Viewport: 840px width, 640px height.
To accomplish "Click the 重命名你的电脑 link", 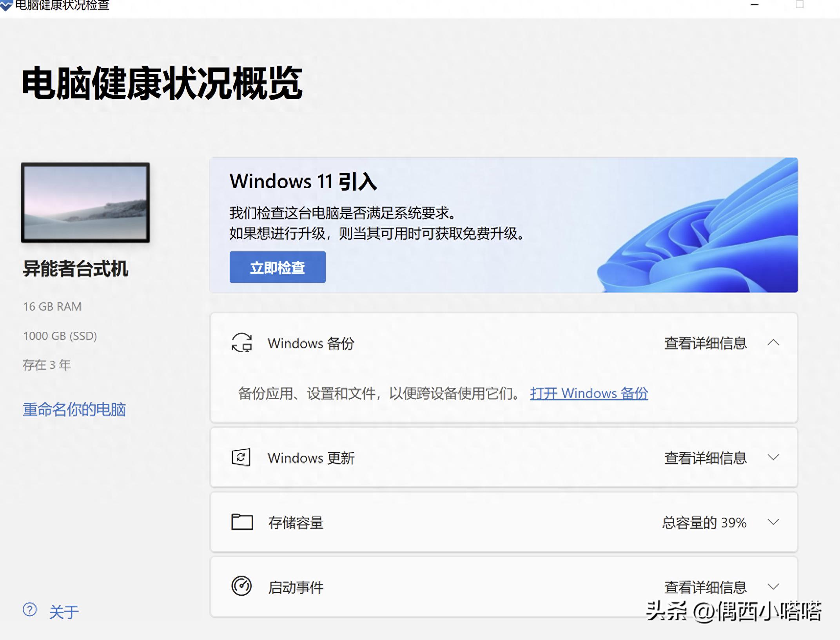I will click(x=74, y=409).
